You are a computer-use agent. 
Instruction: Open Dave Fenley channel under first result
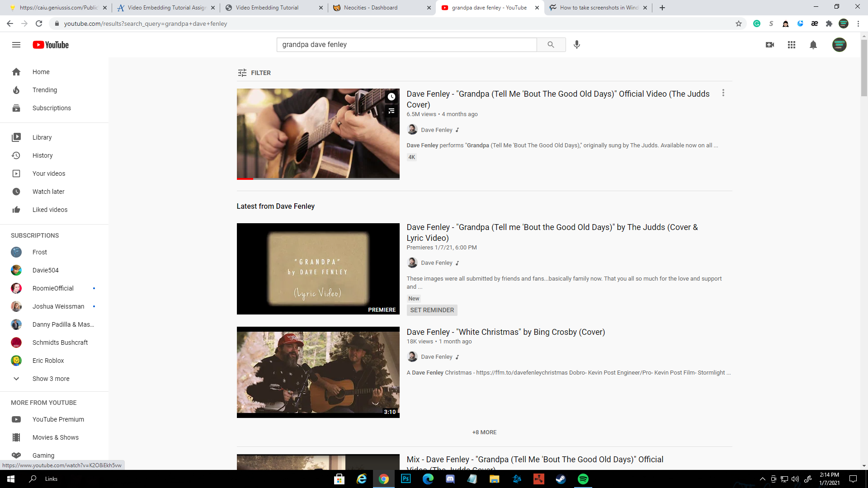click(x=437, y=130)
